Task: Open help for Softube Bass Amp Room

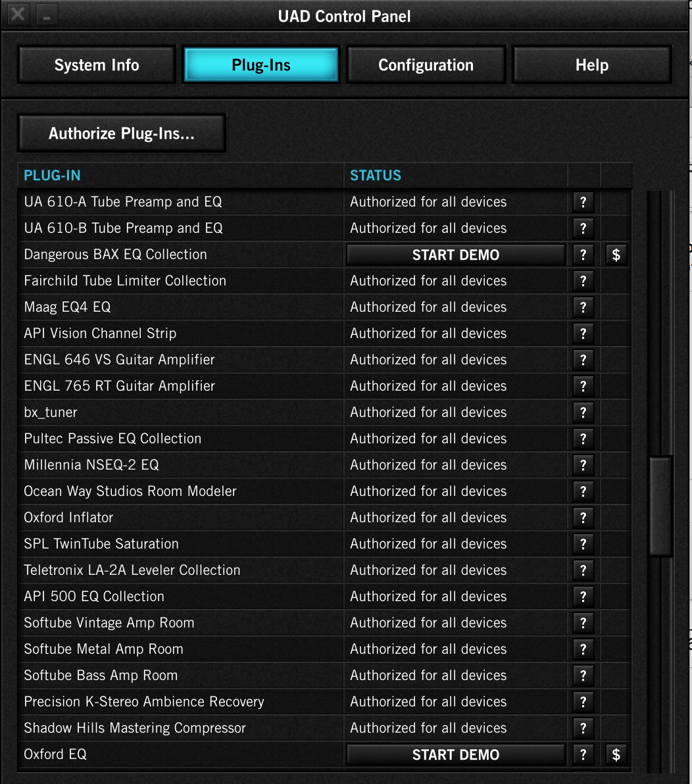Action: pyautogui.click(x=583, y=676)
